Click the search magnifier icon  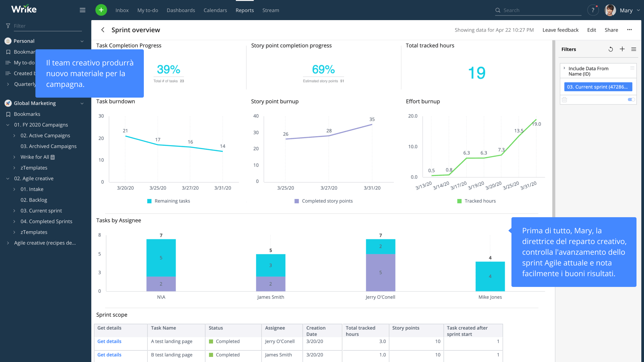498,10
